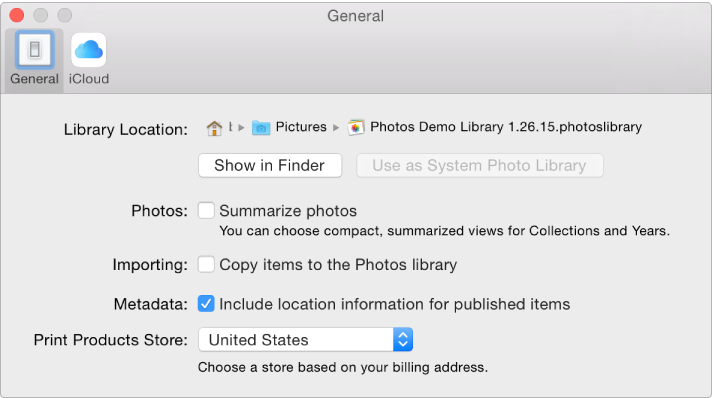Click Use as System Photo Library button

[x=479, y=165]
